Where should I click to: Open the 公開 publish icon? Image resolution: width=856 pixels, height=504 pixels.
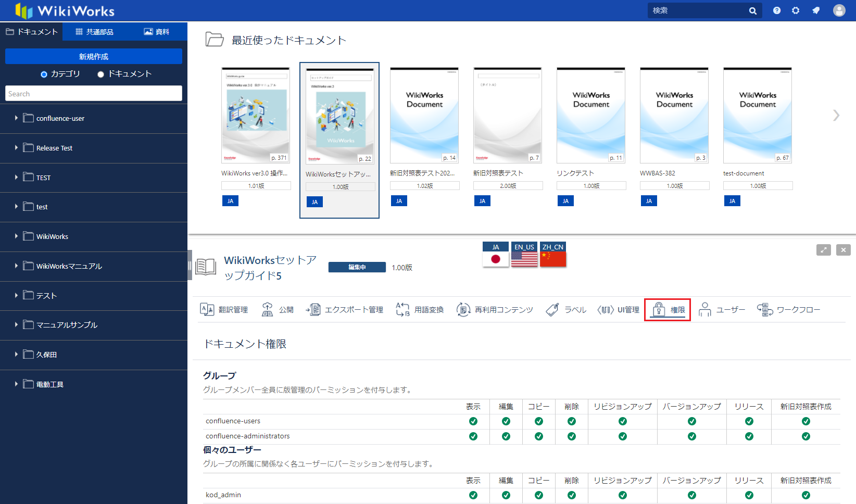(267, 310)
